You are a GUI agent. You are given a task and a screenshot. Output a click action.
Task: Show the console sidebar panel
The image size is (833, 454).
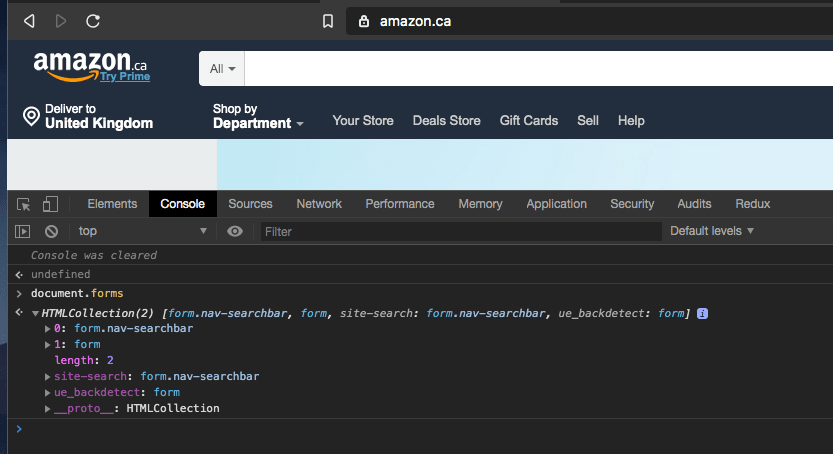[x=23, y=231]
